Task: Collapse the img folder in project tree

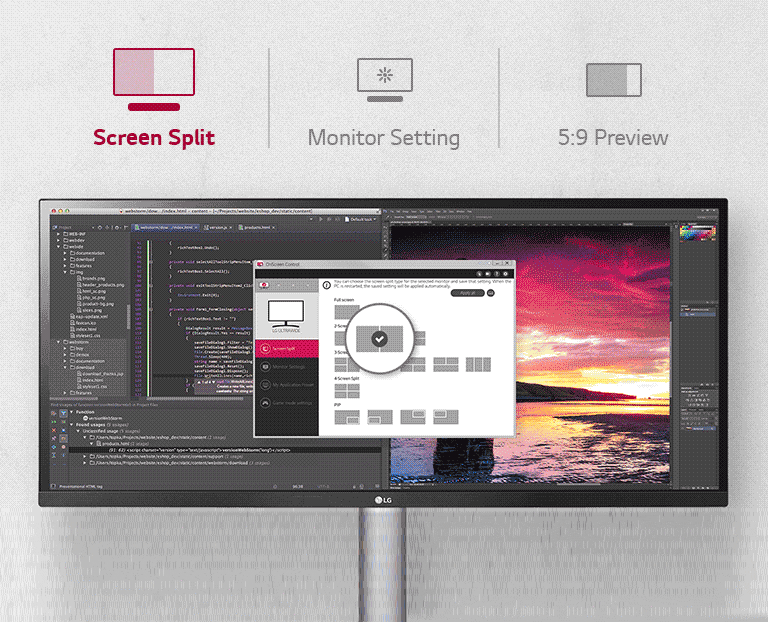Action: pos(65,272)
